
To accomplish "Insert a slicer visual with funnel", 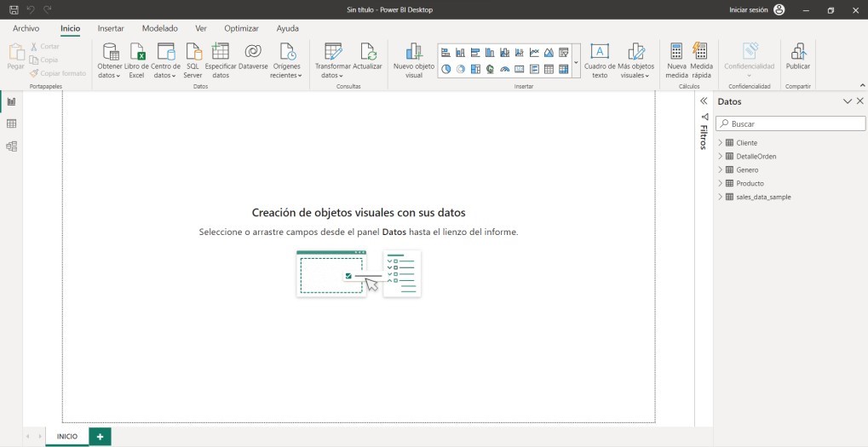I will [564, 53].
